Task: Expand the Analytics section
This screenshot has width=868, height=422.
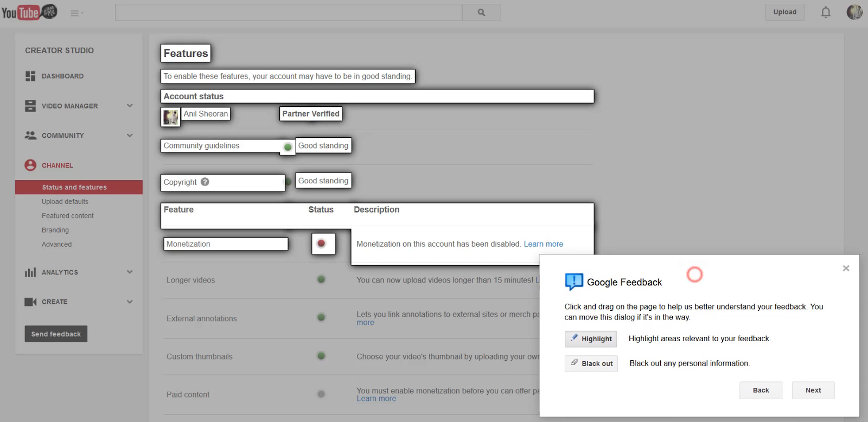Action: (x=130, y=272)
